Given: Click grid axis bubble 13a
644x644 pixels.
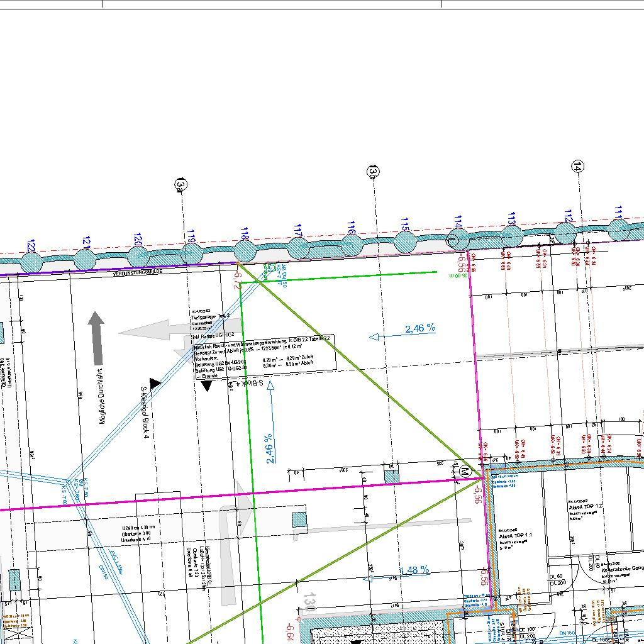Looking at the screenshot, I should pos(181,184).
